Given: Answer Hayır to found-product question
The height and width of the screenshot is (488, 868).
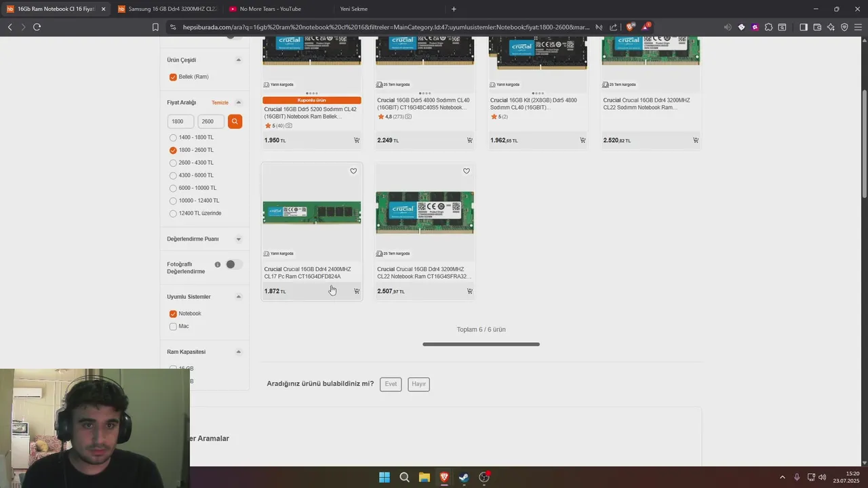Looking at the screenshot, I should click(419, 384).
